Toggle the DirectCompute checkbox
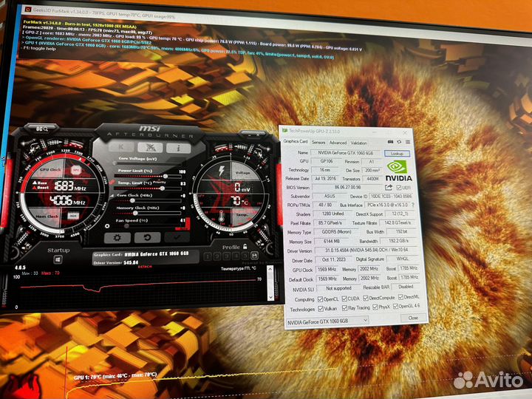The height and width of the screenshot is (399, 532). pos(366,298)
